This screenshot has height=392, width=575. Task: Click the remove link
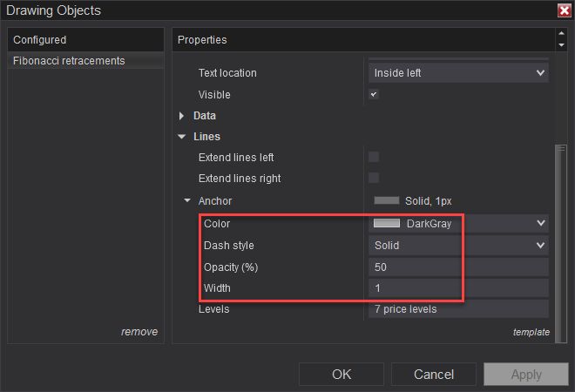(139, 332)
